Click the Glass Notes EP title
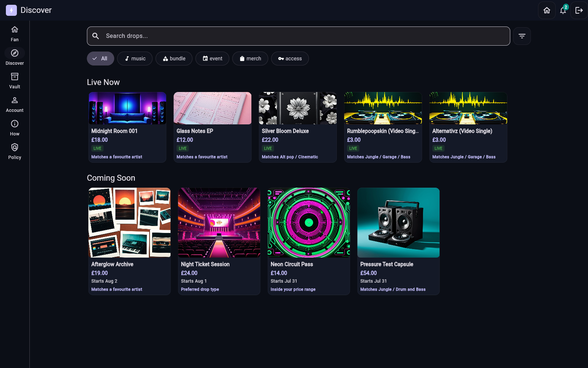The width and height of the screenshot is (588, 368). 195,131
